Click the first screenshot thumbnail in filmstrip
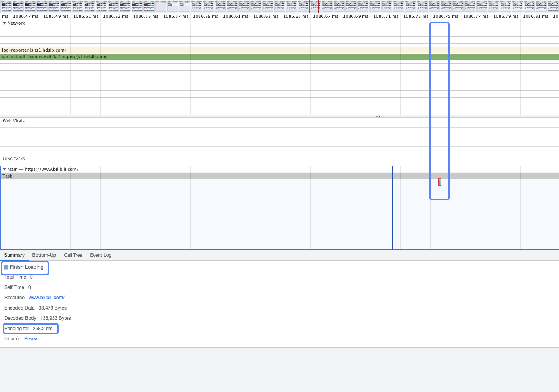 6,6
